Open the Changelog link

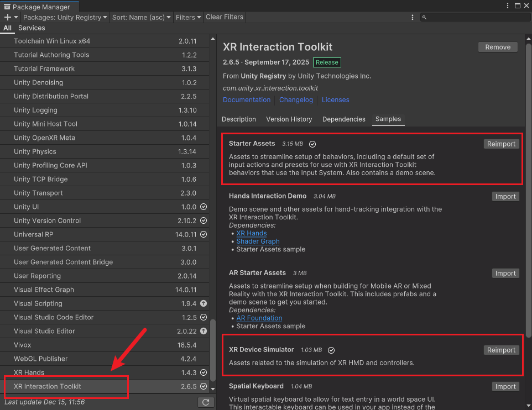click(x=296, y=100)
